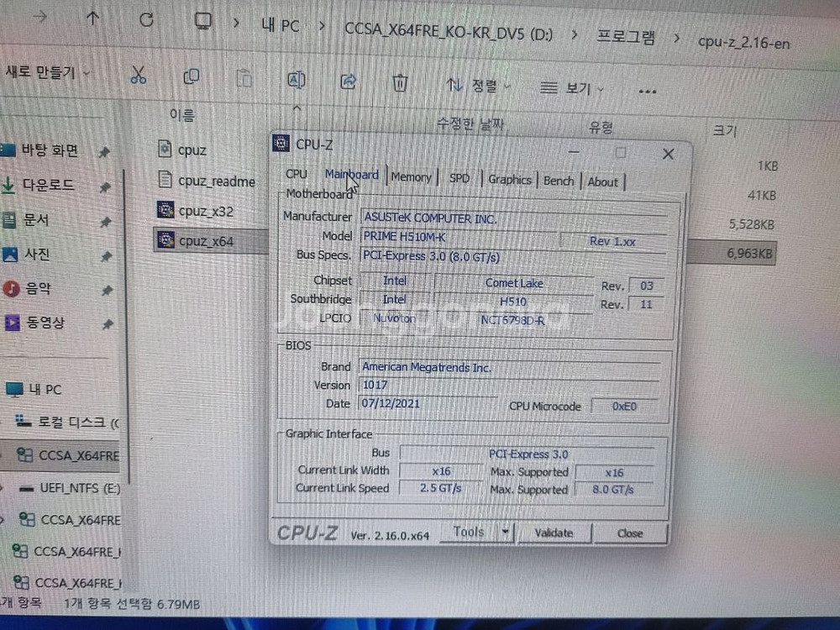The width and height of the screenshot is (840, 630).
Task: Open the 정렬 sort dropdown
Action: pos(479,86)
